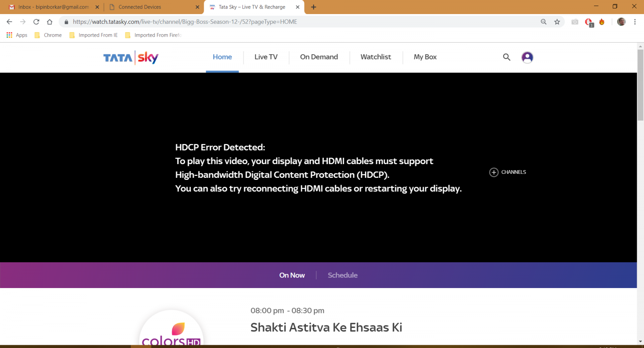Open the My Box nav item
This screenshot has width=644, height=348.
(425, 57)
